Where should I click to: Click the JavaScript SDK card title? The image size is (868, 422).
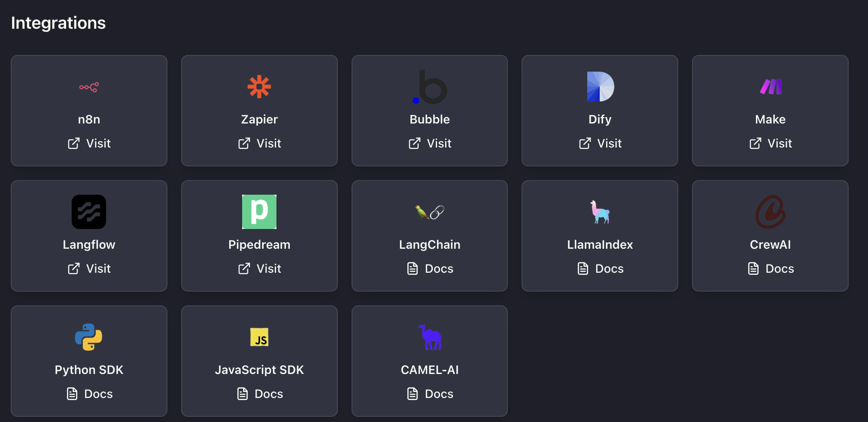click(259, 370)
